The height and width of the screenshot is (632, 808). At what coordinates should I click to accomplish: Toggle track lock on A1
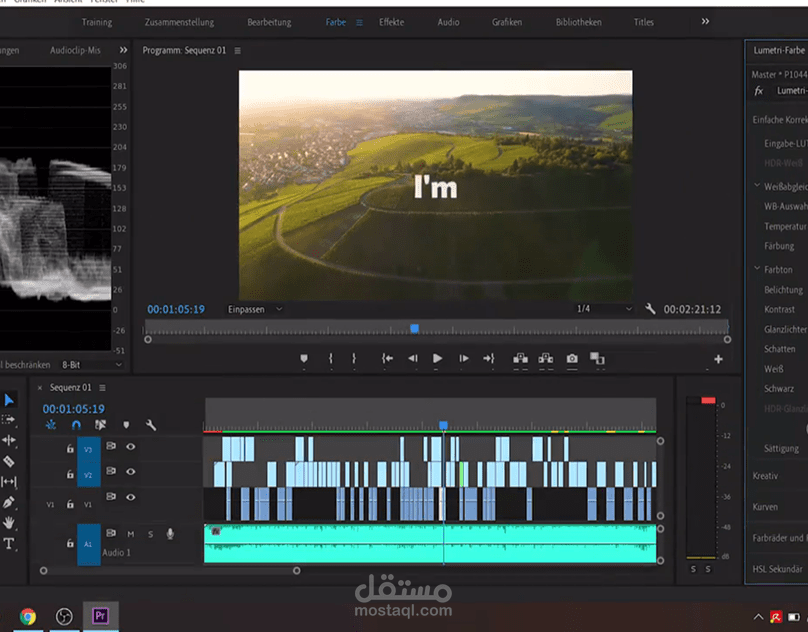70,543
